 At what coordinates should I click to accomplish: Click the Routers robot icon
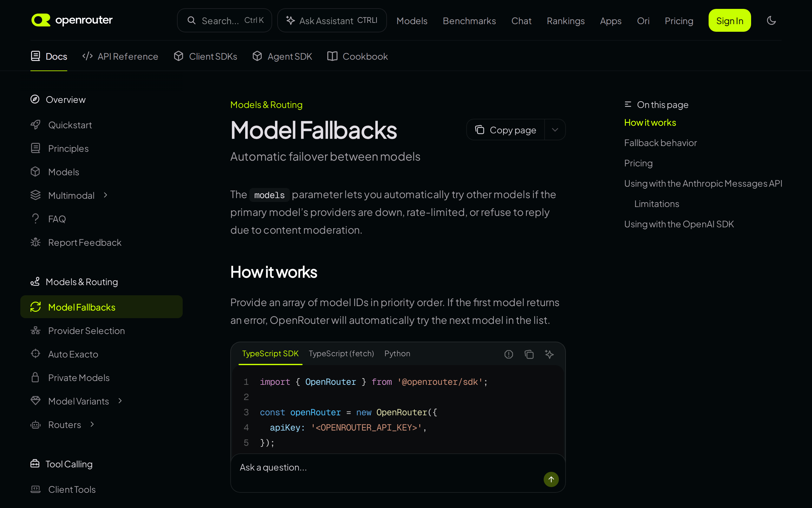[35, 425]
